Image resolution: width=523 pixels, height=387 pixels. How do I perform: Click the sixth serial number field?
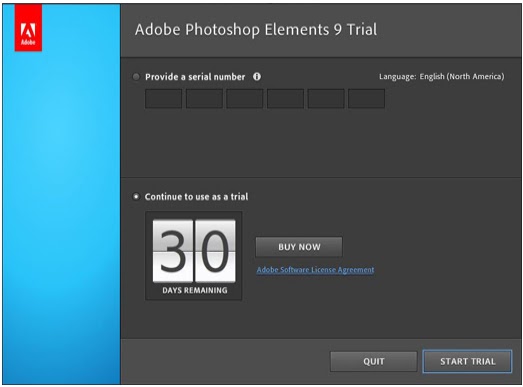coord(367,98)
